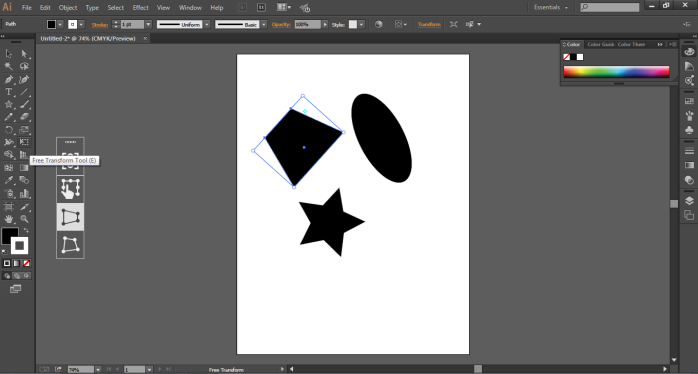
Task: Pick the Gradient tool
Action: [x=24, y=167]
